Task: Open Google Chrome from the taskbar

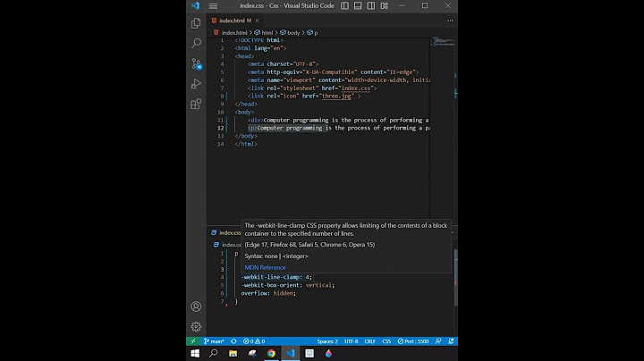Action: tap(272, 353)
